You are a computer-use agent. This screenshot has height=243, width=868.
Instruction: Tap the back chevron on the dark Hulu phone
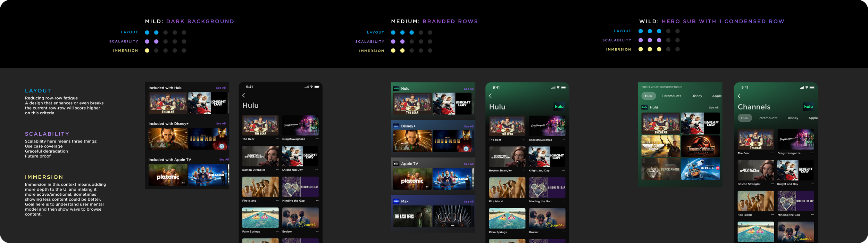(x=243, y=95)
